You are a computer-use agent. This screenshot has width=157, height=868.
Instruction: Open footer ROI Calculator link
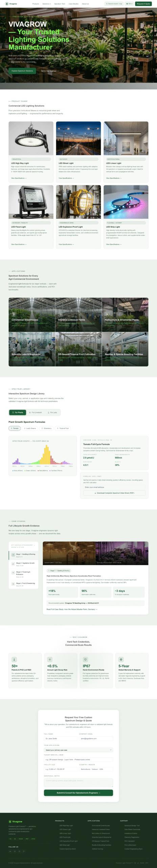coord(130,841)
